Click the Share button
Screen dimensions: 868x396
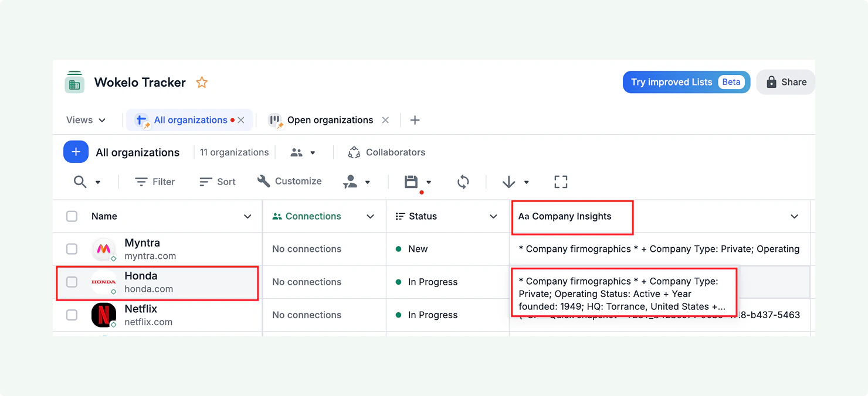(x=786, y=82)
